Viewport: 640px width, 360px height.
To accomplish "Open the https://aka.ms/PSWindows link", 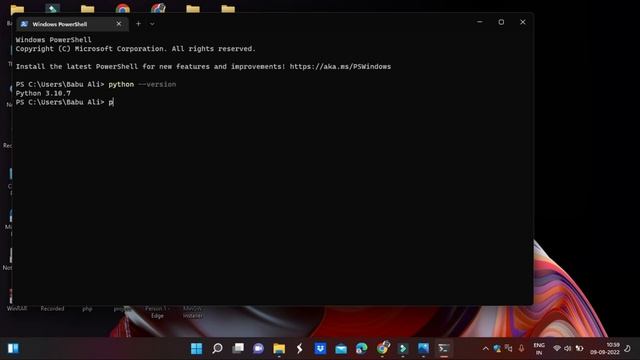I will click(x=340, y=67).
